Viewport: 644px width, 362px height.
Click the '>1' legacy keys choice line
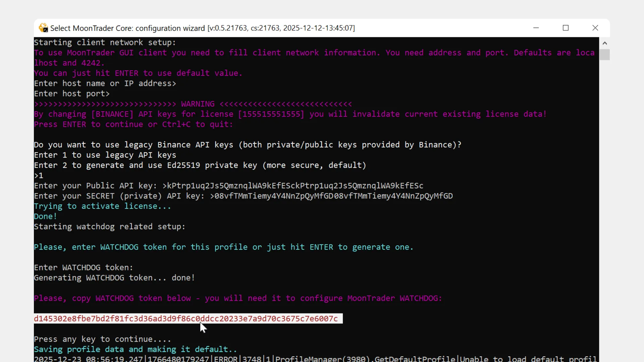[39, 176]
